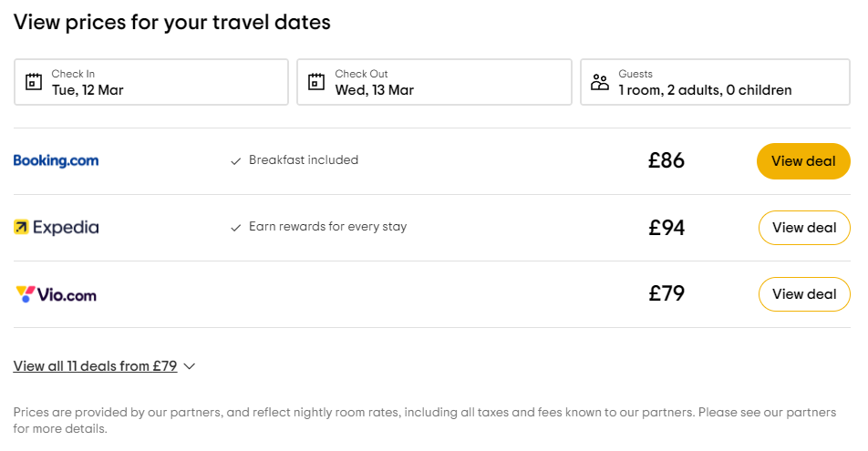View the Expedia deal
Viewport: 868px width, 451px height.
pyautogui.click(x=803, y=228)
